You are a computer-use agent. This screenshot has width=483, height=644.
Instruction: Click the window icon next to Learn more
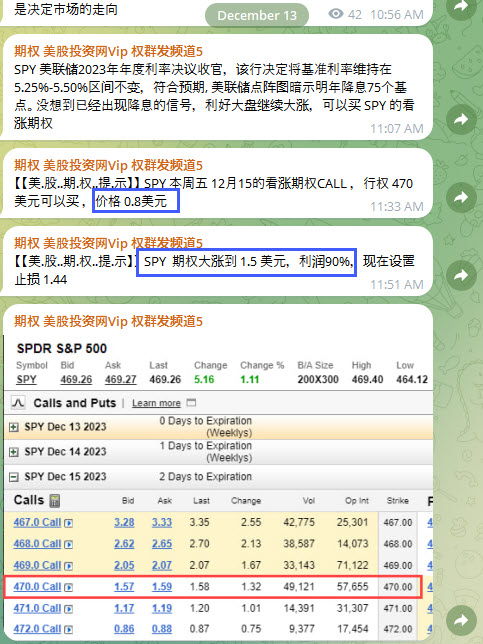click(191, 402)
